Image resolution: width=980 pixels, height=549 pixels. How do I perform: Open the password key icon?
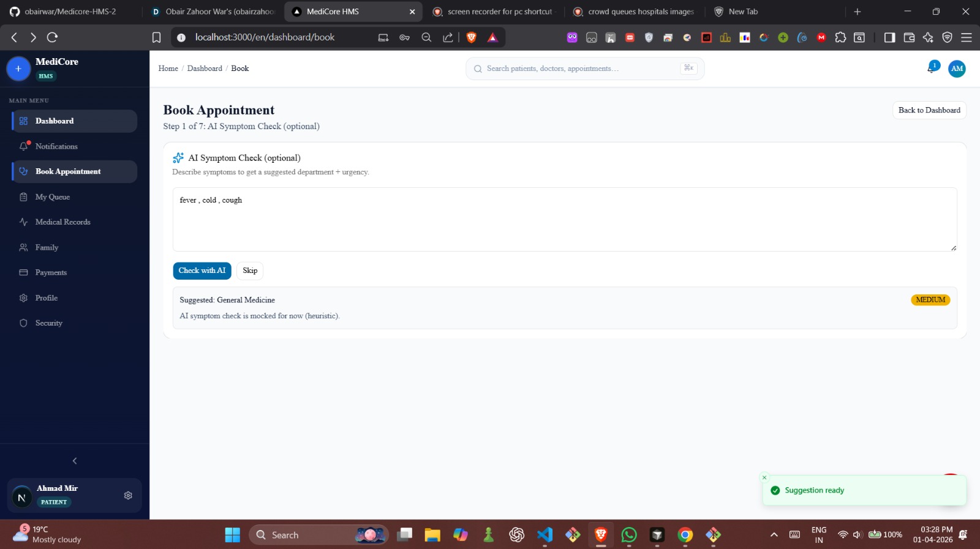click(405, 37)
